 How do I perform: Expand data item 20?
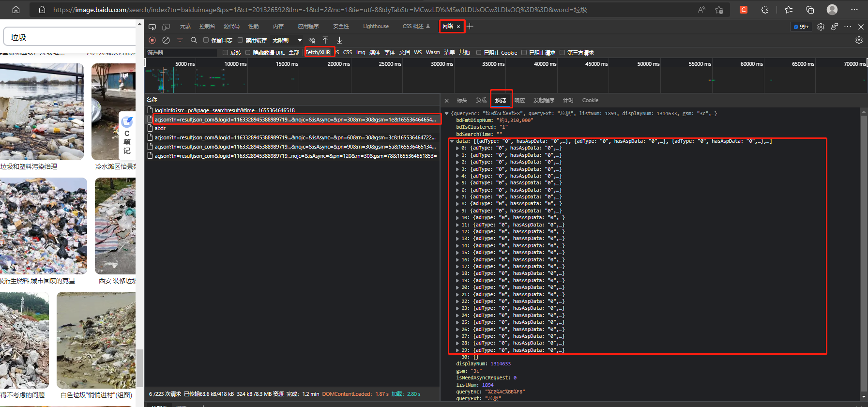pyautogui.click(x=458, y=287)
